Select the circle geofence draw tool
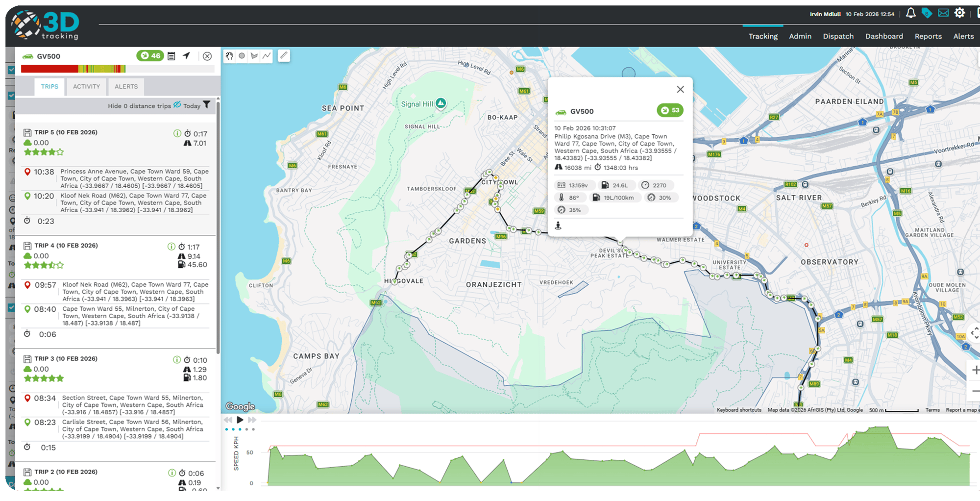The height and width of the screenshot is (501, 980). click(x=242, y=56)
